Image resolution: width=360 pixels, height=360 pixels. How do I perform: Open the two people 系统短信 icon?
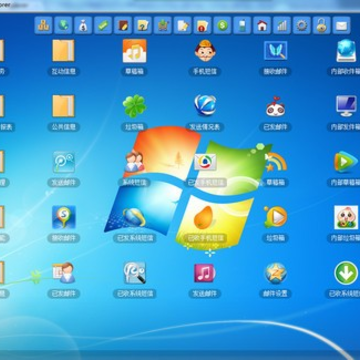pyautogui.click(x=134, y=162)
